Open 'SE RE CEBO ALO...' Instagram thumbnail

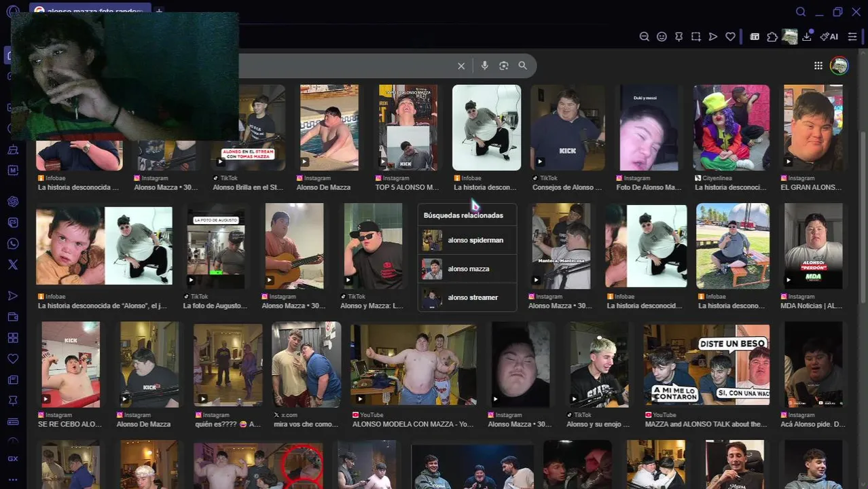coord(71,364)
